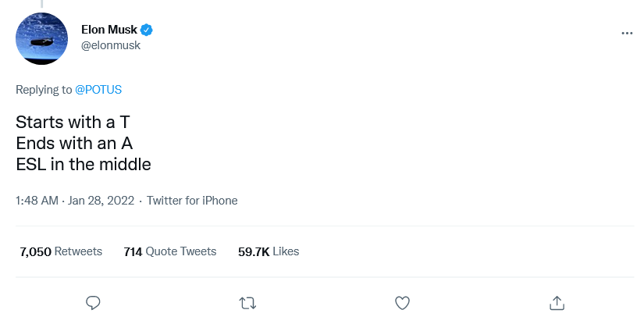View the 7,050 Retweets list

[x=61, y=251]
